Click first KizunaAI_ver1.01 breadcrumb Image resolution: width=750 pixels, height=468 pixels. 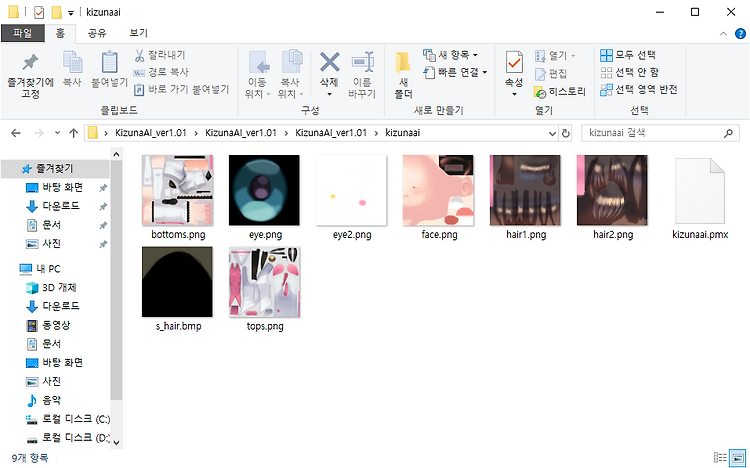pyautogui.click(x=151, y=133)
